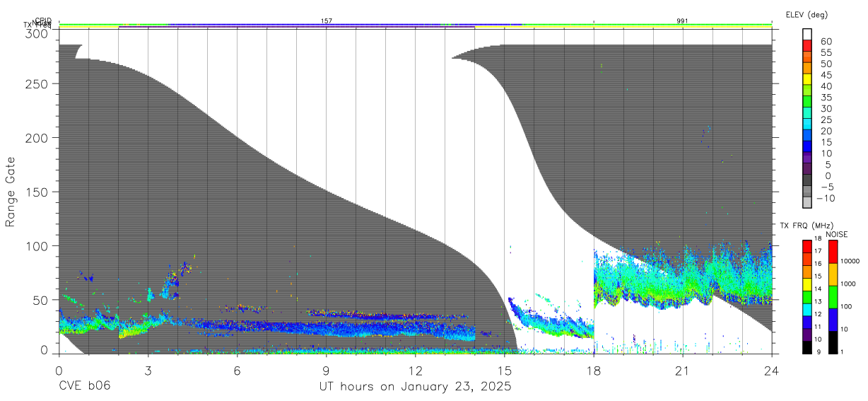Select the yellow swatch at elevation 45
Viewport: 868px width, 401px height.
(807, 79)
